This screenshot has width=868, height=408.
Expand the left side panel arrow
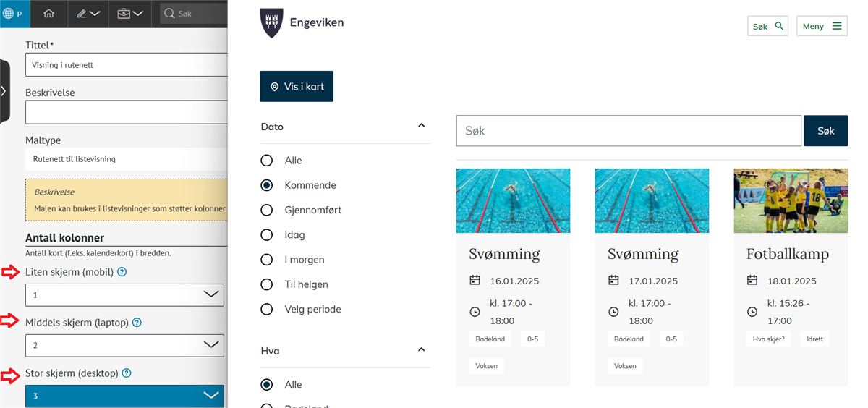coord(4,91)
